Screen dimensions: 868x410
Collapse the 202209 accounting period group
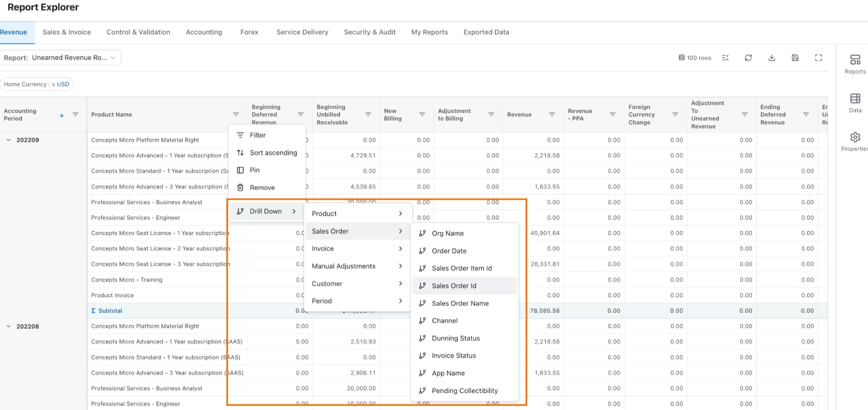tap(8, 140)
